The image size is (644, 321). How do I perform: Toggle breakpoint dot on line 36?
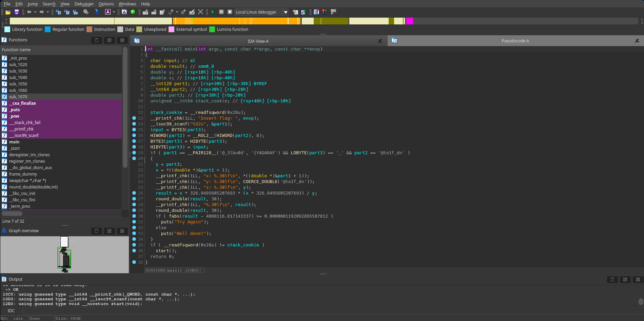(x=134, y=250)
